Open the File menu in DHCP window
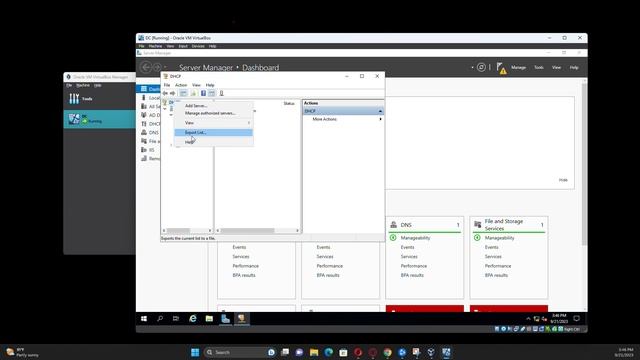Image resolution: width=640 pixels, height=360 pixels. [167, 85]
